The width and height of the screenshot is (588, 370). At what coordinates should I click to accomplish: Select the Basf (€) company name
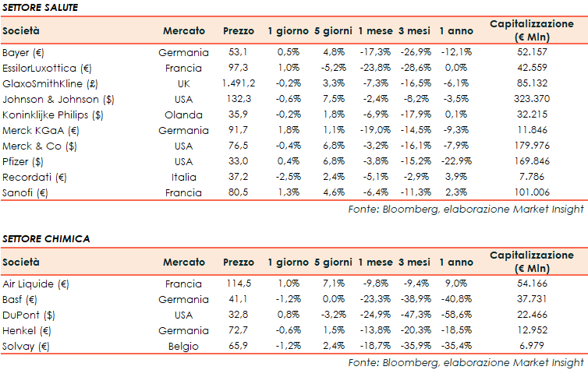[20, 298]
